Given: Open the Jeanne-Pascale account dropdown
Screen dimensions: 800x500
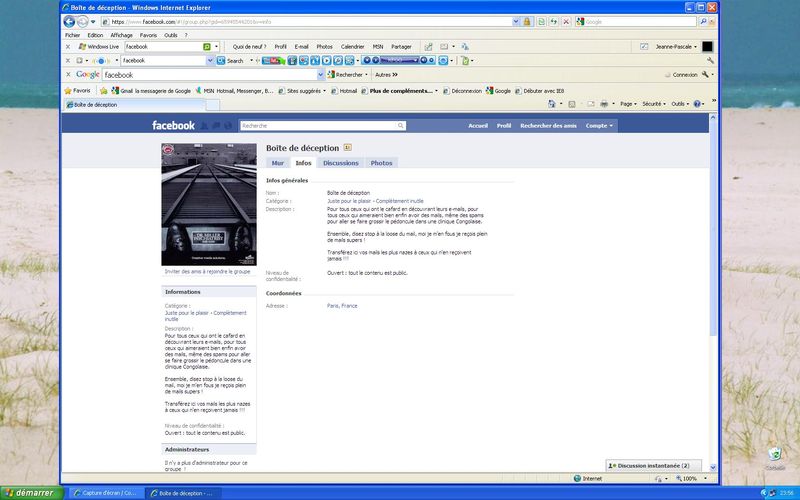Looking at the screenshot, I should tap(676, 46).
